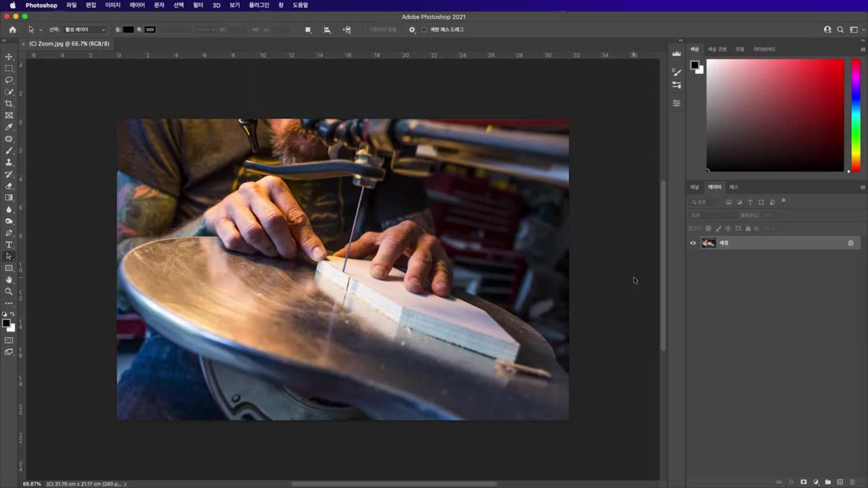
Task: Select the Eyedropper tool
Action: (x=9, y=127)
